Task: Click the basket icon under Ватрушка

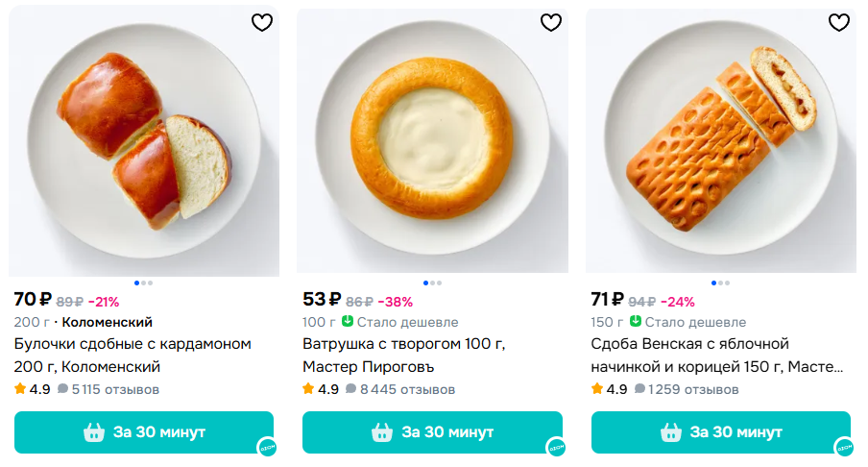Action: [382, 432]
